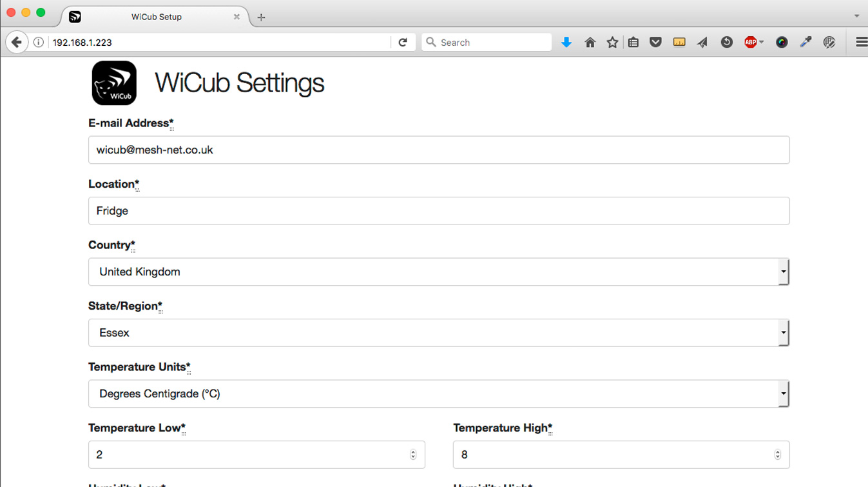Click the back navigation arrow
Screen dimensions: 868x487
pyautogui.click(x=16, y=43)
